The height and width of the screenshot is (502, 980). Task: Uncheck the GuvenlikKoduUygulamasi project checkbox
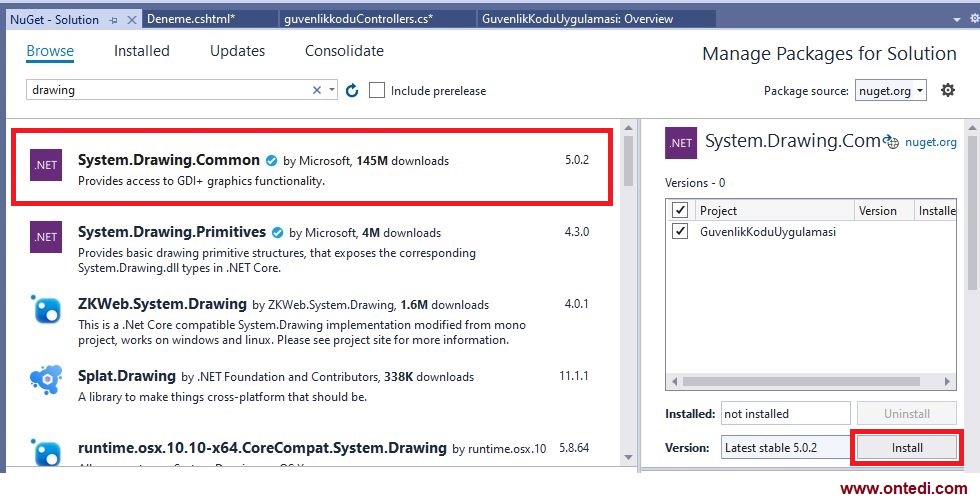pos(679,231)
